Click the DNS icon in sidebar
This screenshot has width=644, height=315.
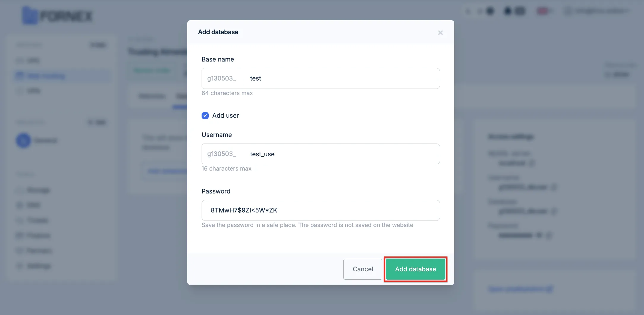click(x=20, y=205)
